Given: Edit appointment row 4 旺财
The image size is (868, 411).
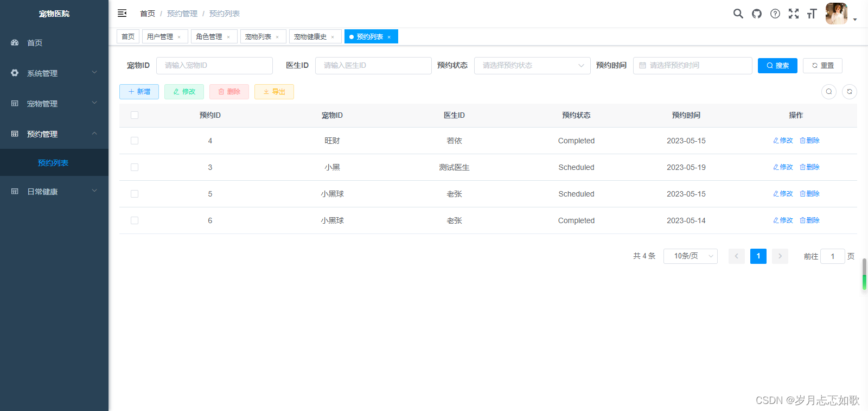Looking at the screenshot, I should (x=783, y=141).
